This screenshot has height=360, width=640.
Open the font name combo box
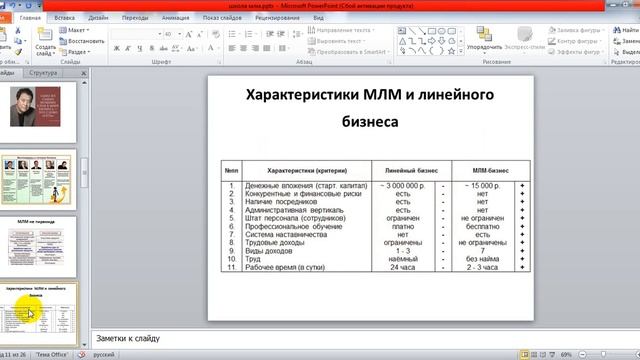[137, 34]
